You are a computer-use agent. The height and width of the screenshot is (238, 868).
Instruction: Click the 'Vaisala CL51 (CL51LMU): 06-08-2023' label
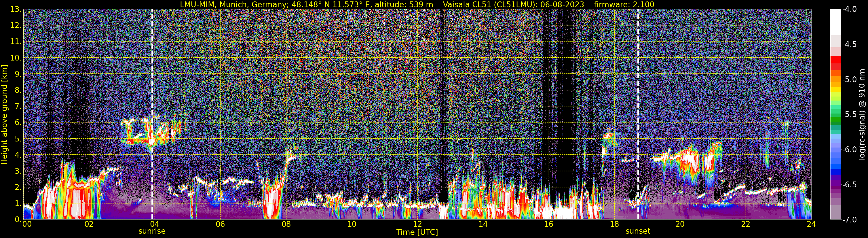pyautogui.click(x=514, y=4)
